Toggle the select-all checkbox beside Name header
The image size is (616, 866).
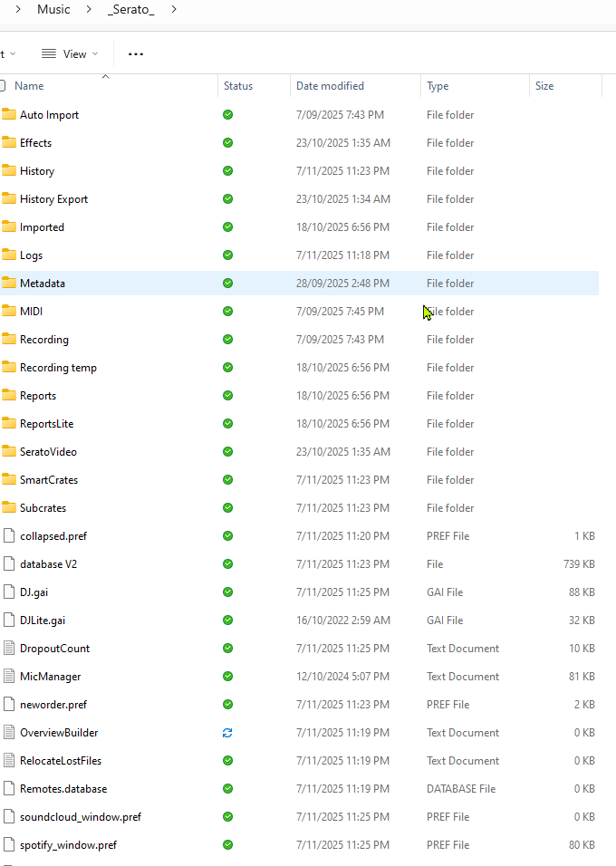3,86
